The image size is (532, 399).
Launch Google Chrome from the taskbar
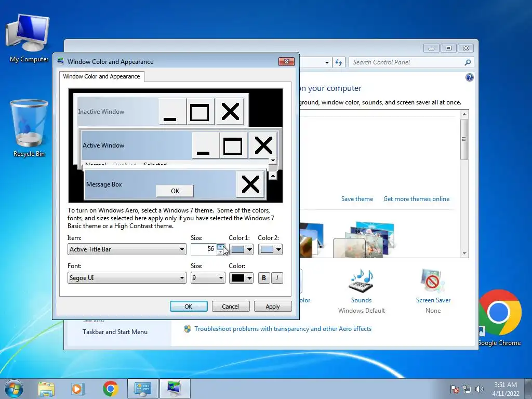111,389
